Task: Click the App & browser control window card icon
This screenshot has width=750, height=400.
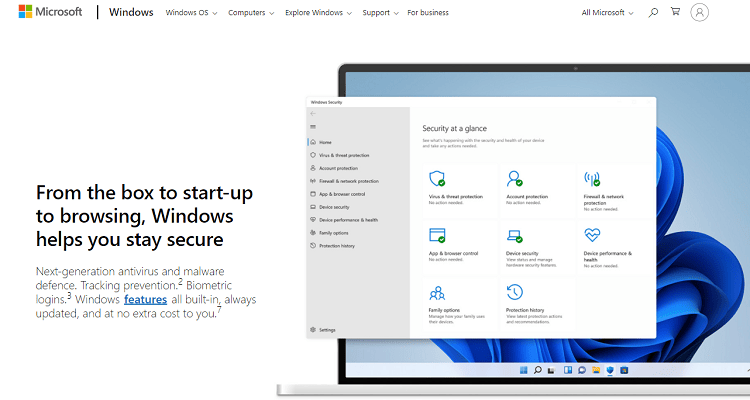Action: tap(437, 235)
